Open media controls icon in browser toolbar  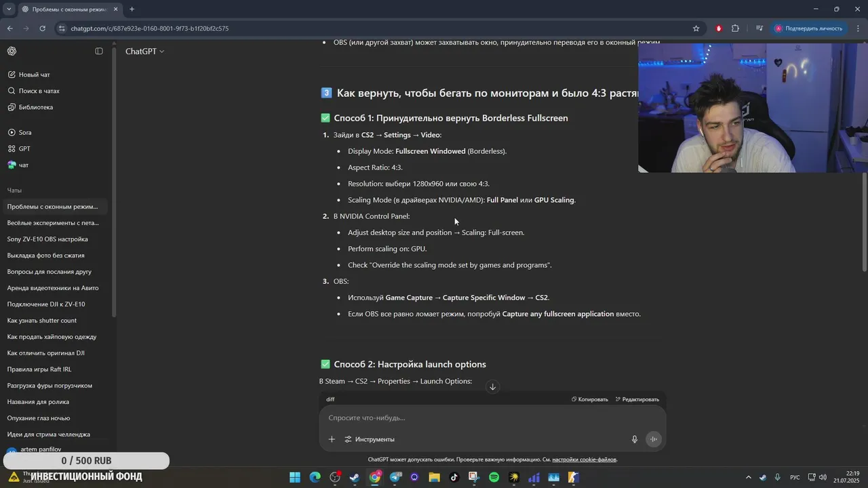coord(759,28)
